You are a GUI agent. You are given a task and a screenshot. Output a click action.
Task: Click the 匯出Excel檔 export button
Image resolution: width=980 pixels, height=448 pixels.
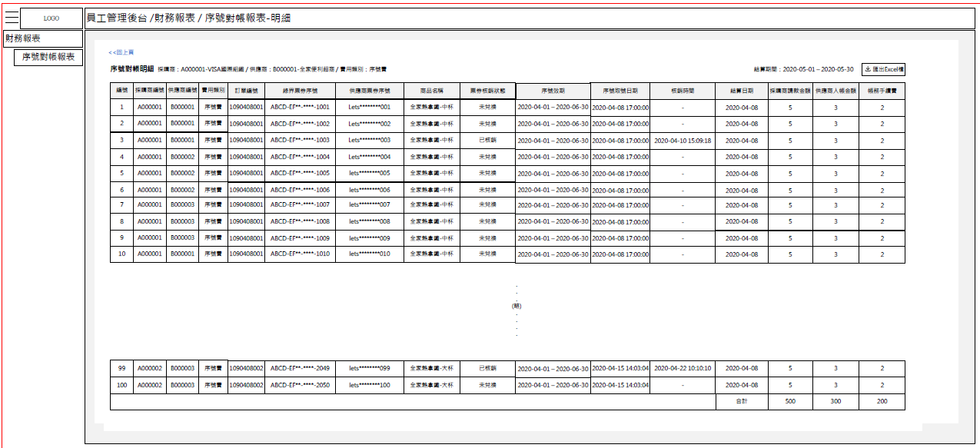click(x=883, y=69)
